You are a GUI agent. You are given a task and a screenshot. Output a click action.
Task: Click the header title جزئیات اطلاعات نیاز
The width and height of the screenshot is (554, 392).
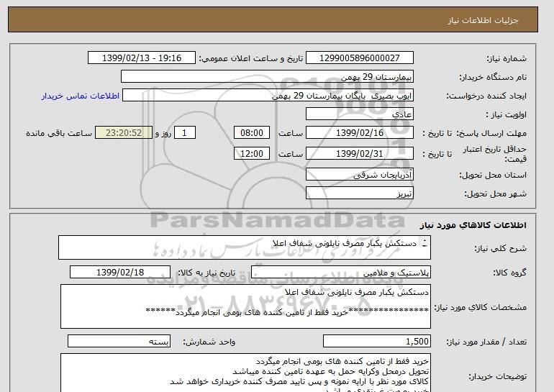[x=483, y=19]
